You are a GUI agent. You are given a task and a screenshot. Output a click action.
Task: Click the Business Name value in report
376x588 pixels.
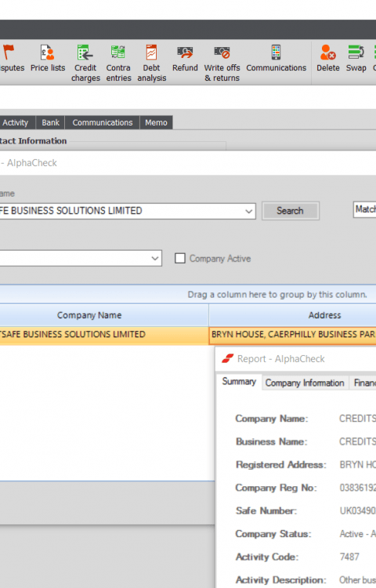click(x=358, y=441)
